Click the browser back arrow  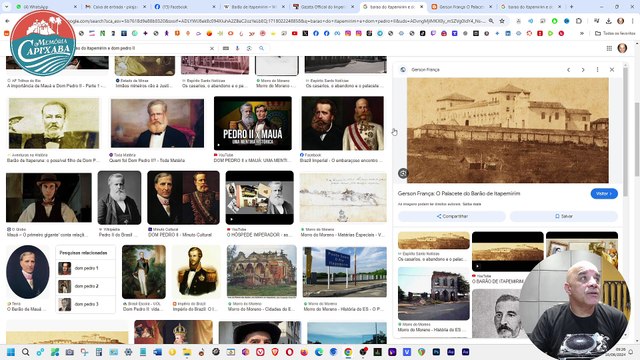[x=7, y=21]
